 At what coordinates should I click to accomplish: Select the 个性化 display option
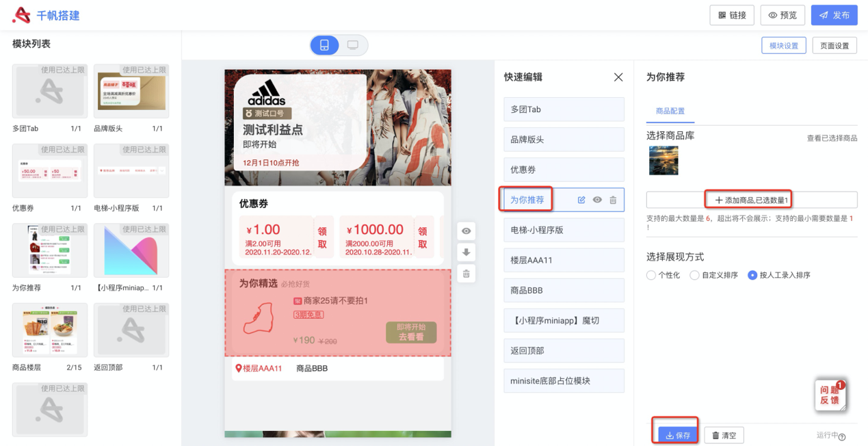(x=651, y=275)
